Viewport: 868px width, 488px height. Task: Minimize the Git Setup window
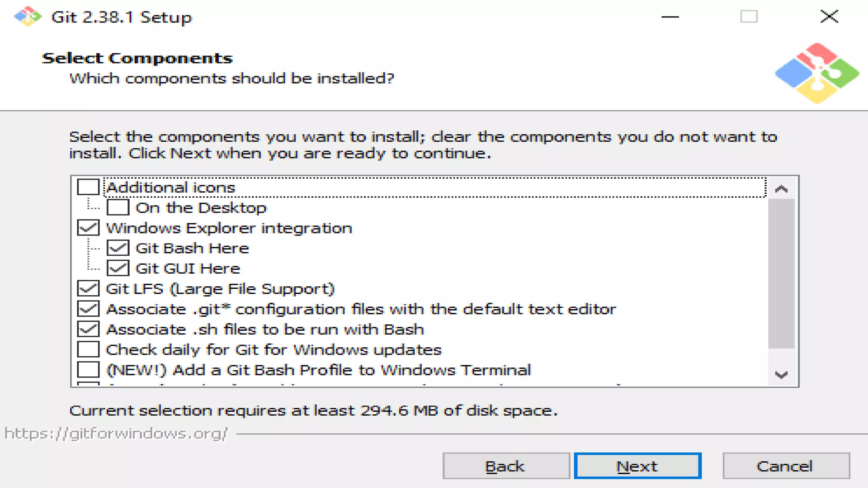[x=670, y=17]
